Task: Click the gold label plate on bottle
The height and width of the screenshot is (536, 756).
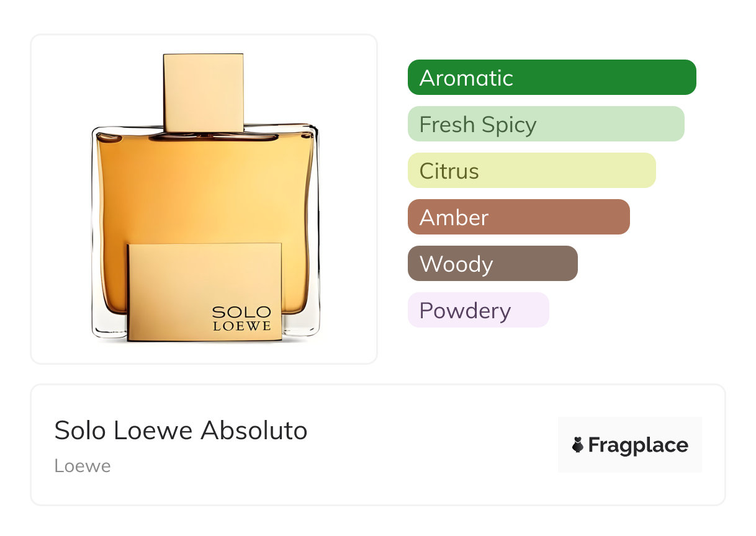Action: click(x=180, y=285)
